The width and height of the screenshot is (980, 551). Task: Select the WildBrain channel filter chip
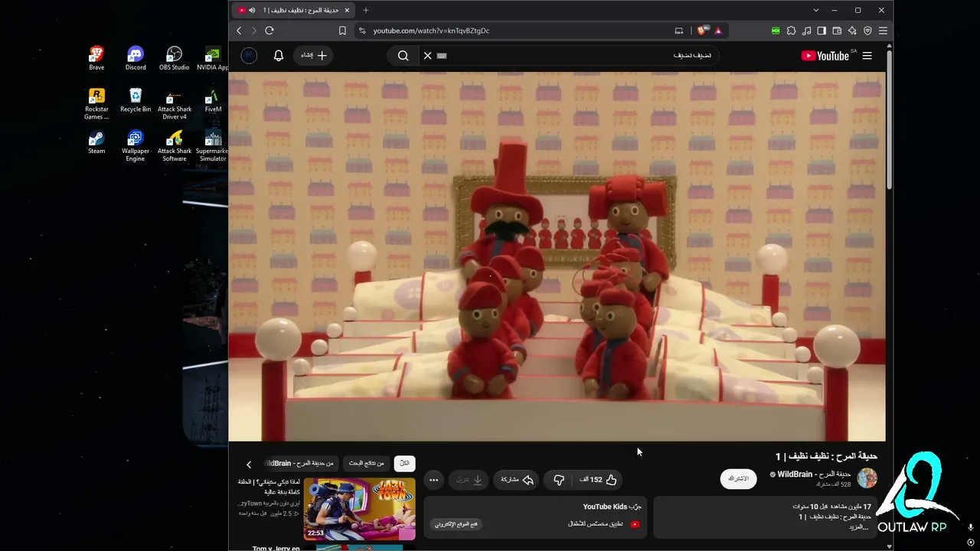click(x=300, y=464)
